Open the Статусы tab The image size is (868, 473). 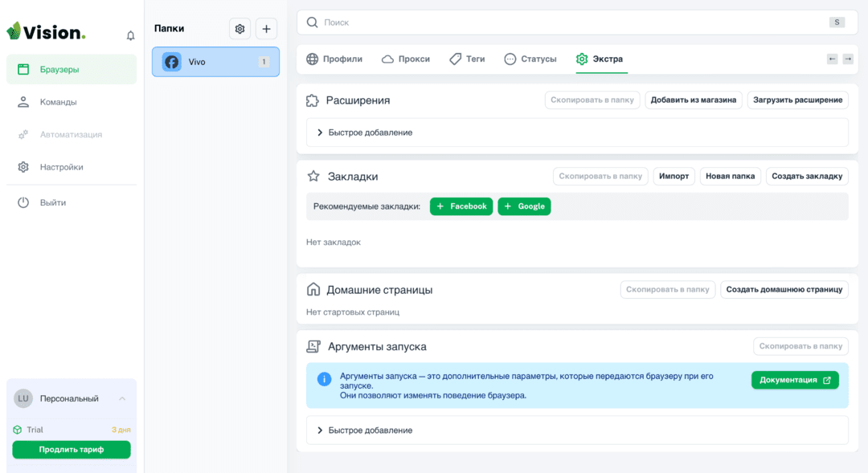530,59
